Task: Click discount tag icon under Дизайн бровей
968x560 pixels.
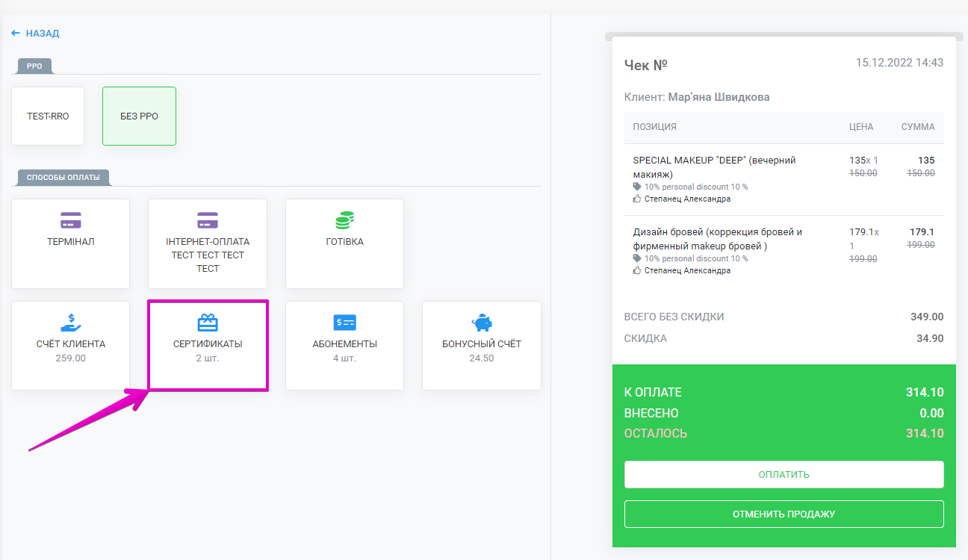Action: tap(636, 258)
